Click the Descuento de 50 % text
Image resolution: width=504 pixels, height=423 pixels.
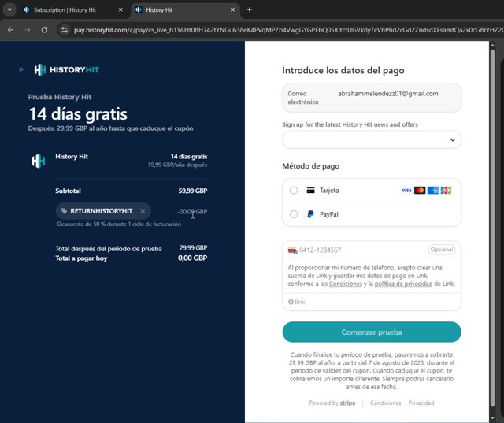click(119, 224)
